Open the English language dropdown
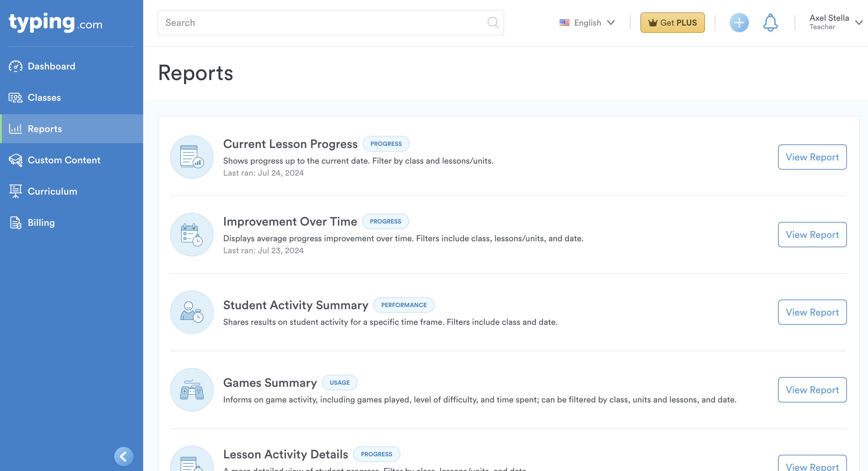Viewport: 868px width, 471px height. (587, 23)
